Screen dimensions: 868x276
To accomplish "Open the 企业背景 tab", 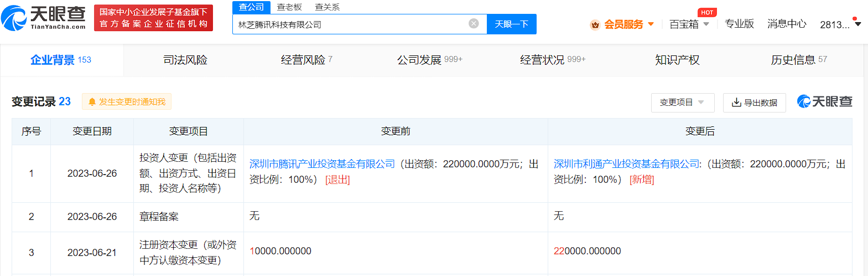I will coord(61,60).
